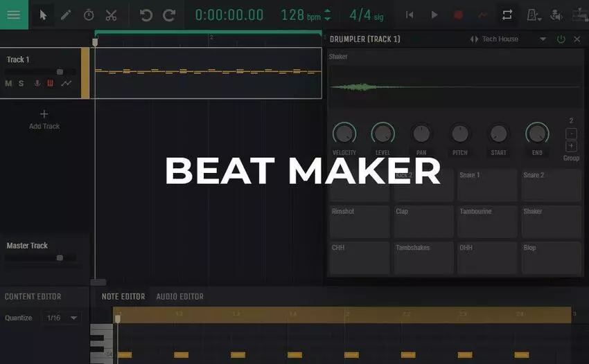The height and width of the screenshot is (364, 589).
Task: Click the Velocity knob in Drumpler
Action: (344, 134)
